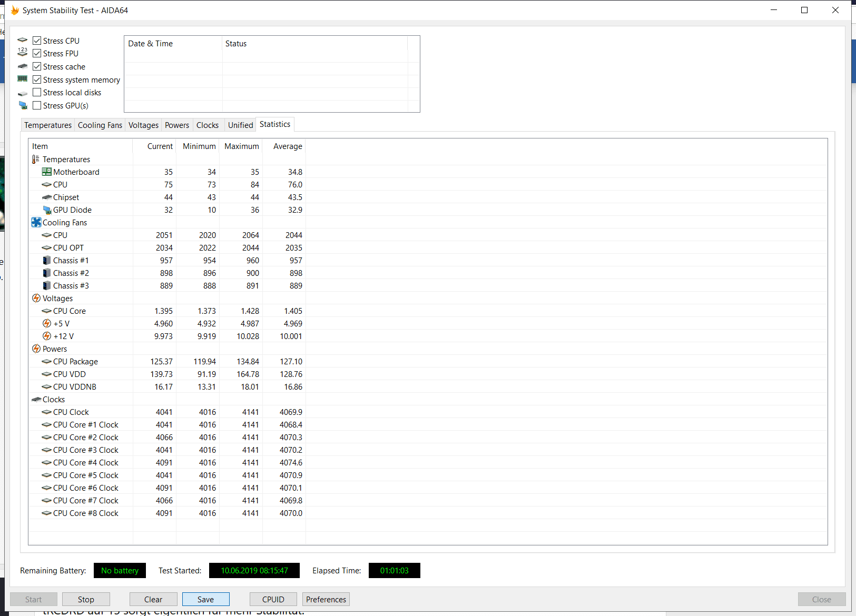Click the Chipset icon in the list

pyautogui.click(x=47, y=197)
